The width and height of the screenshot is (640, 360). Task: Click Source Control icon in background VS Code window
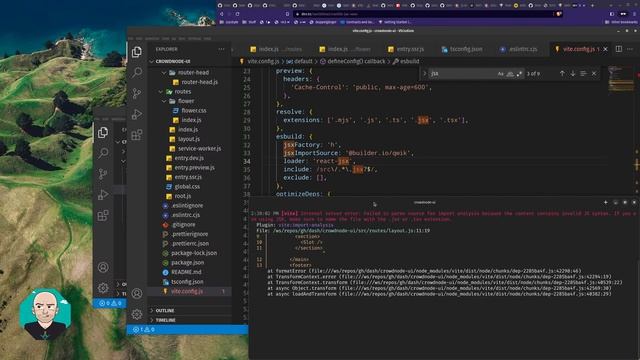[x=103, y=174]
